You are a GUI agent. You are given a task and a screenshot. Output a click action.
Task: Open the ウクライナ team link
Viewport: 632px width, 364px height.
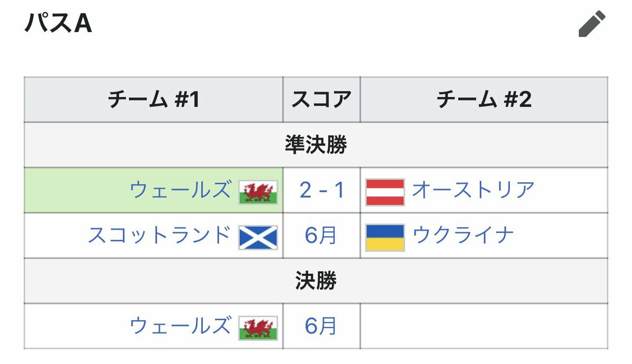pyautogui.click(x=462, y=235)
